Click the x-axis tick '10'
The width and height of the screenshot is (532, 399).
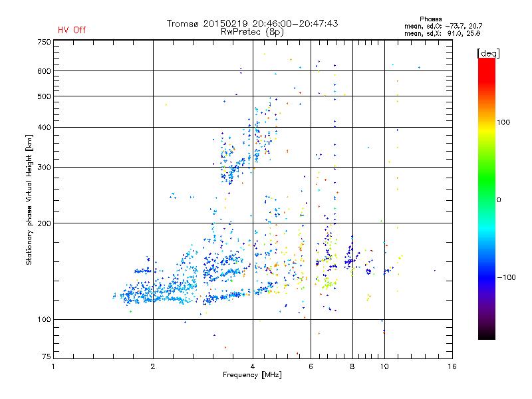click(384, 366)
